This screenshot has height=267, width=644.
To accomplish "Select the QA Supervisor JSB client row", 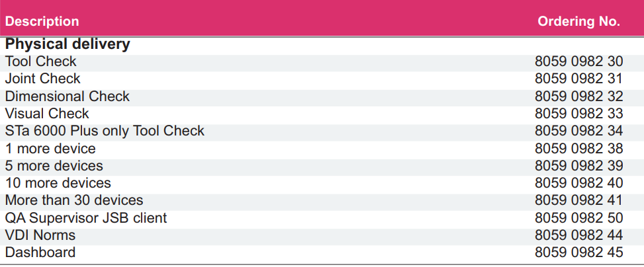I will click(322, 218).
